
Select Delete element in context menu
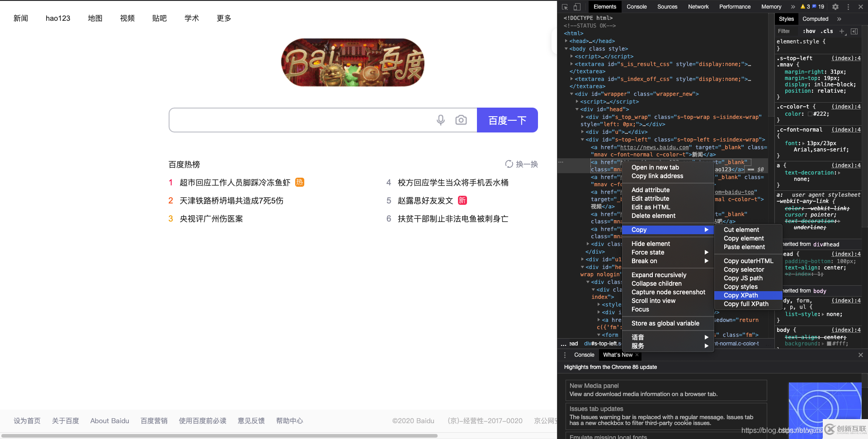click(x=668, y=216)
